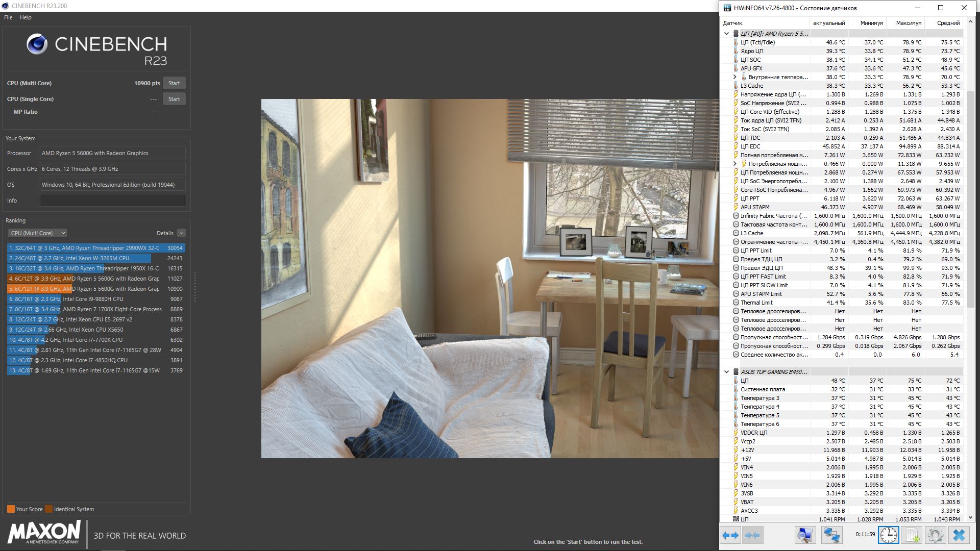
Task: Click the CPU chip icon of ЦП [#0] group
Action: [x=736, y=34]
